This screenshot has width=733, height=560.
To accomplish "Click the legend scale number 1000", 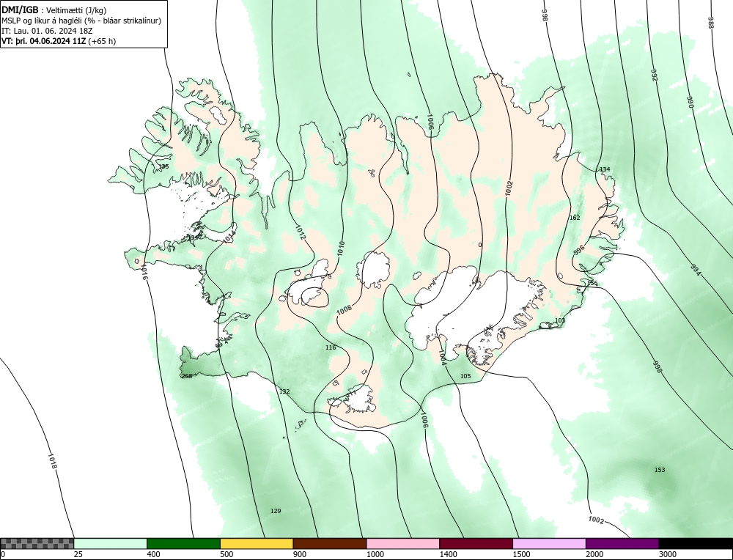I will (x=375, y=554).
